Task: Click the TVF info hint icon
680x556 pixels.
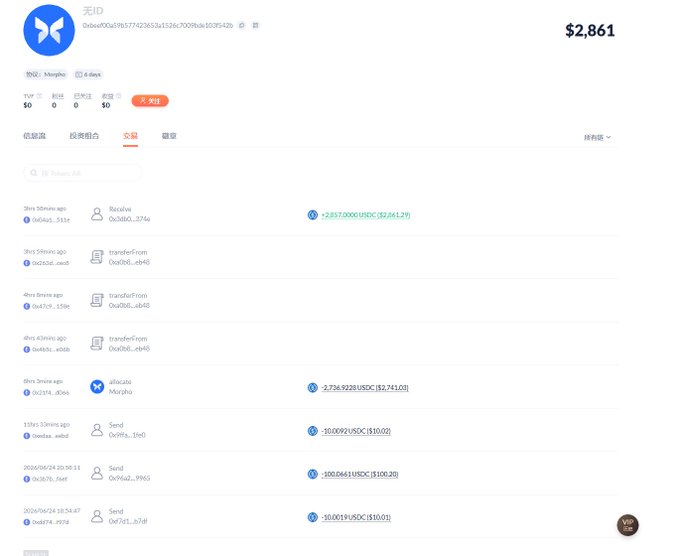Action: (x=39, y=95)
